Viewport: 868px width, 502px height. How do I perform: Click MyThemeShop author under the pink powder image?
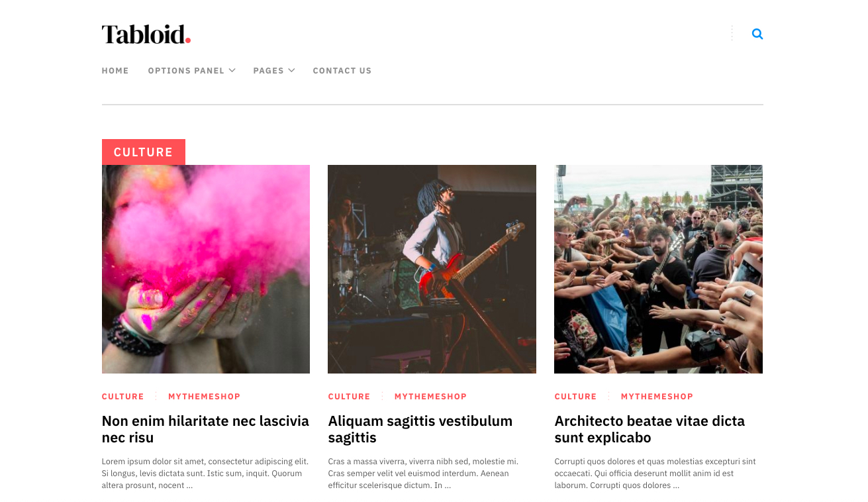coord(205,397)
